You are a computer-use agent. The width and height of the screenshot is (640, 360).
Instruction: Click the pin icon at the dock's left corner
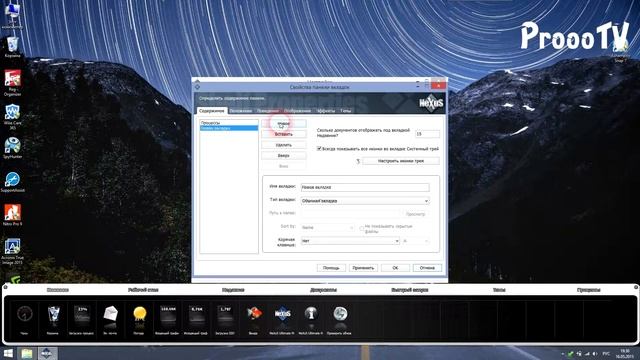click(5, 287)
